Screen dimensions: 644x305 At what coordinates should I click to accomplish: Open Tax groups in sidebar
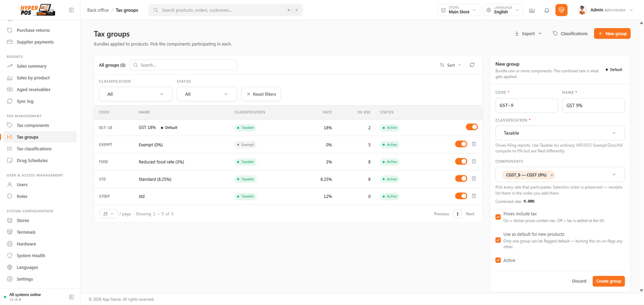(x=40, y=137)
